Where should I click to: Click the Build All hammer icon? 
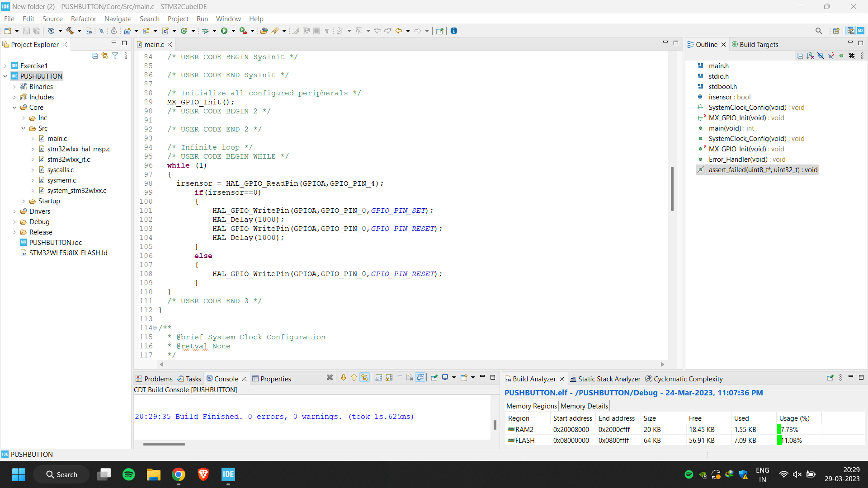coord(69,30)
